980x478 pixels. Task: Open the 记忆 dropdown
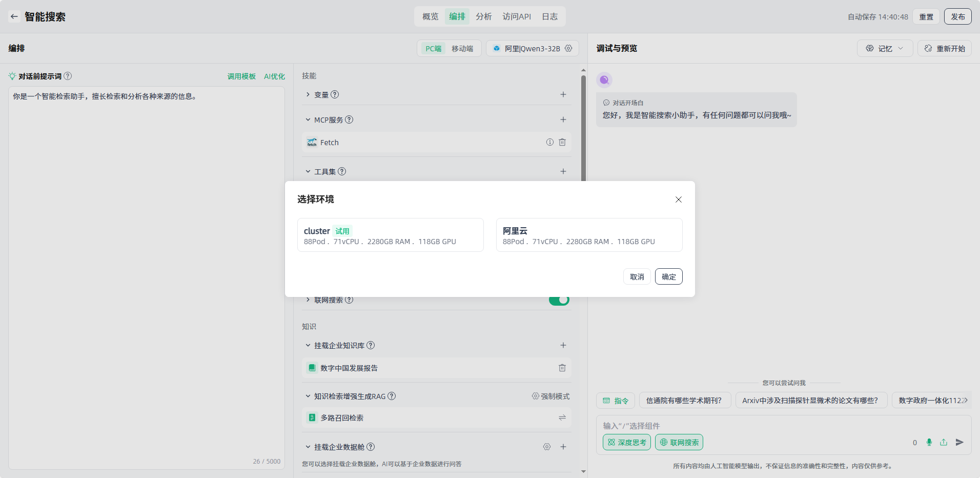tap(885, 48)
